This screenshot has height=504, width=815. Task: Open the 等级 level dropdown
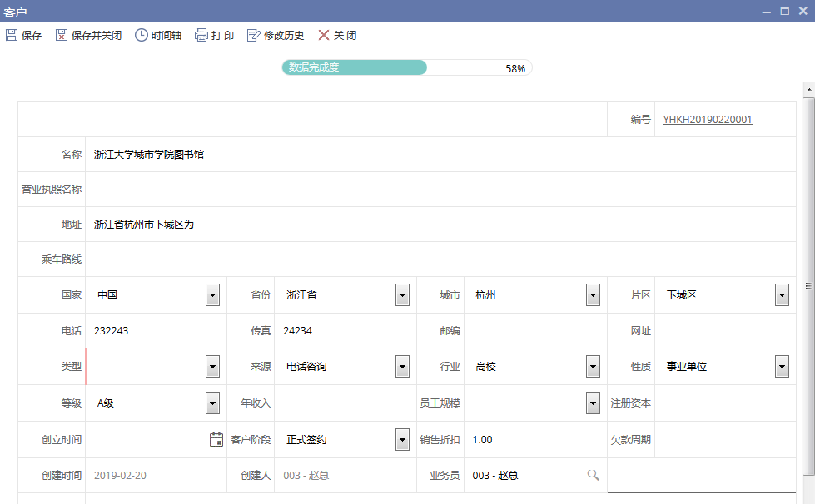point(212,403)
